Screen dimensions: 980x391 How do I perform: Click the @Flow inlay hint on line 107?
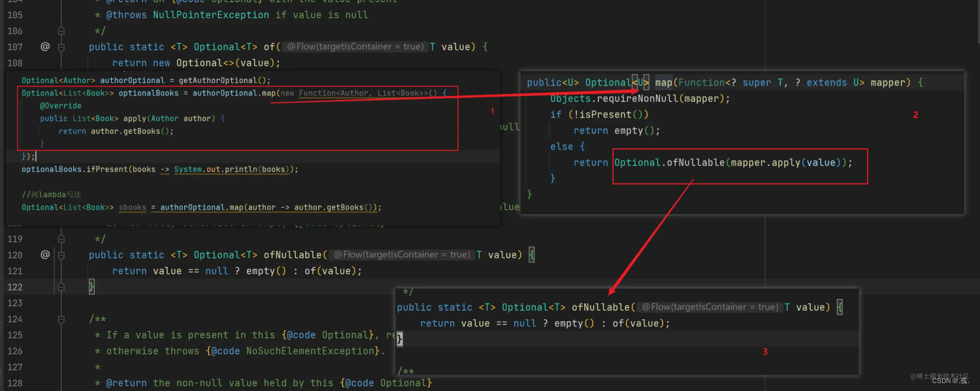click(355, 47)
